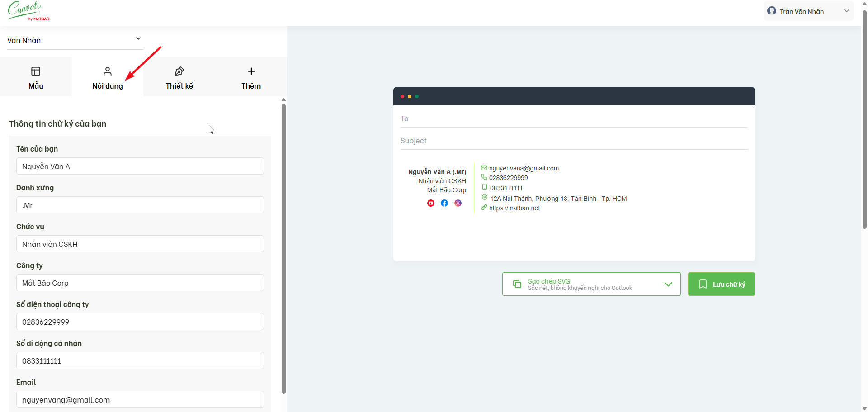The image size is (868, 412).
Task: Select the Nội dung tab
Action: (x=108, y=77)
